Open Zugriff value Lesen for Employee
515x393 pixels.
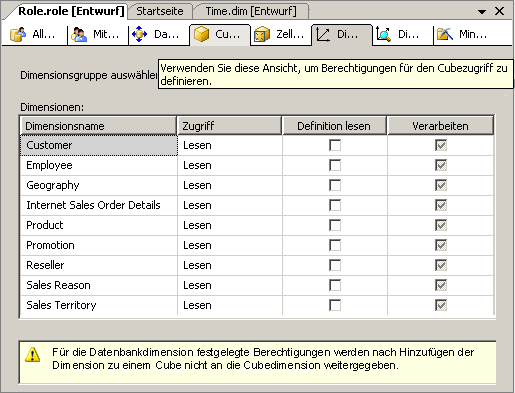[x=230, y=165]
